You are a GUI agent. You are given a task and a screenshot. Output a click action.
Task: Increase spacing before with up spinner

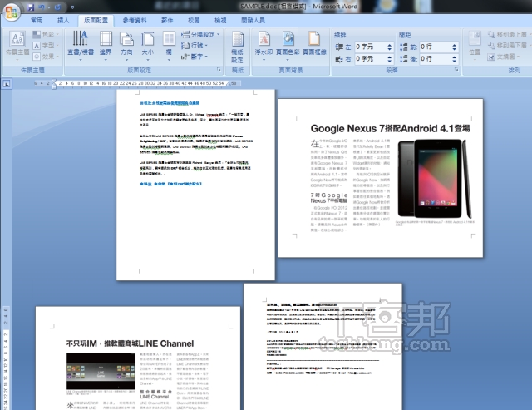point(455,44)
